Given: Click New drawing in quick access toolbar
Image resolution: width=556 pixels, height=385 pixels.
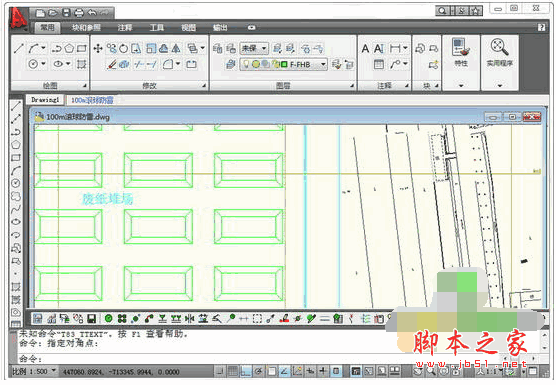Looking at the screenshot, I should point(41,13).
